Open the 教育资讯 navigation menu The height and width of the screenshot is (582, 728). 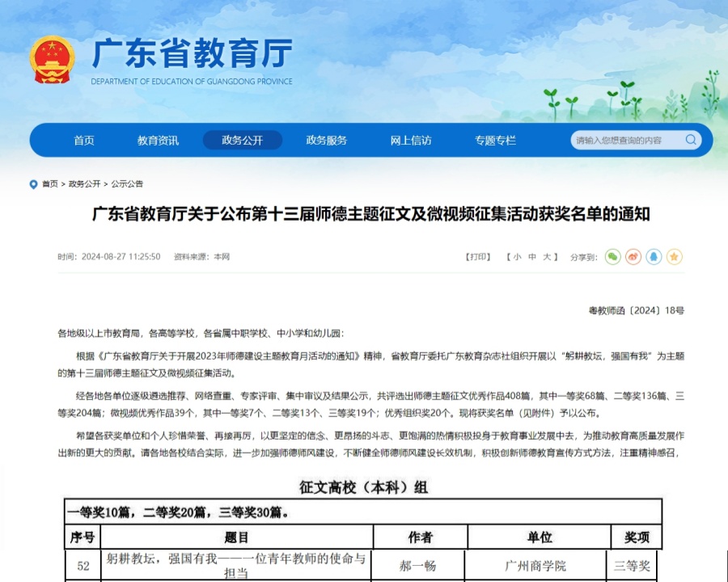(157, 139)
